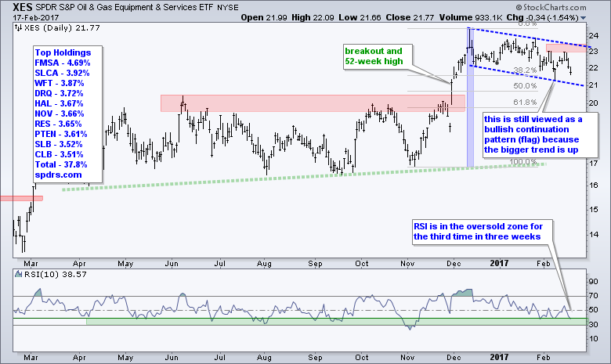Click the 24 price axis label
611x364 pixels.
594,36
